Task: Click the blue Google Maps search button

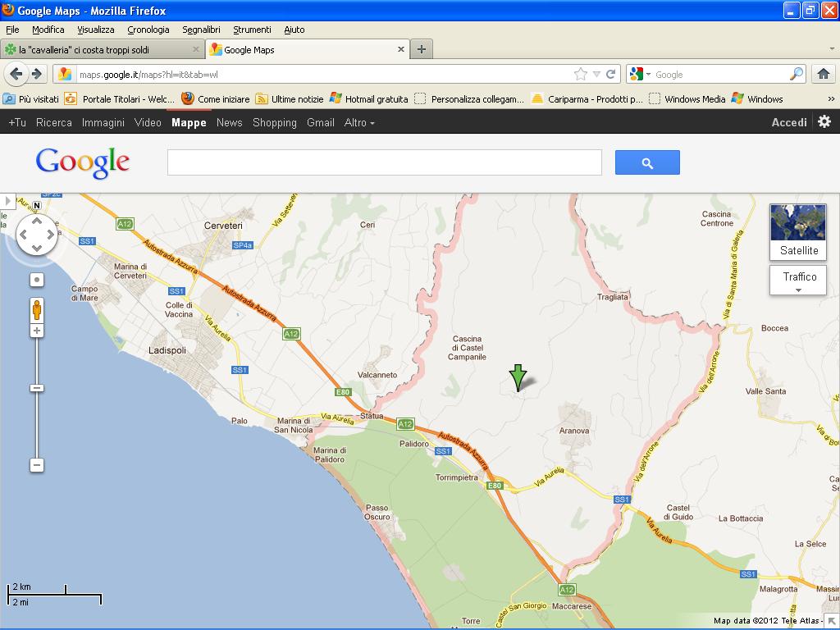Action: (x=647, y=162)
